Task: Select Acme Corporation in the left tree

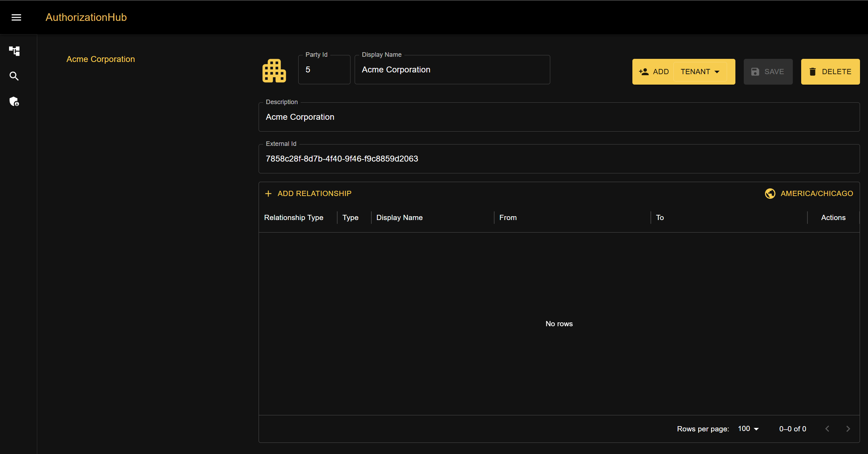Action: pyautogui.click(x=101, y=59)
